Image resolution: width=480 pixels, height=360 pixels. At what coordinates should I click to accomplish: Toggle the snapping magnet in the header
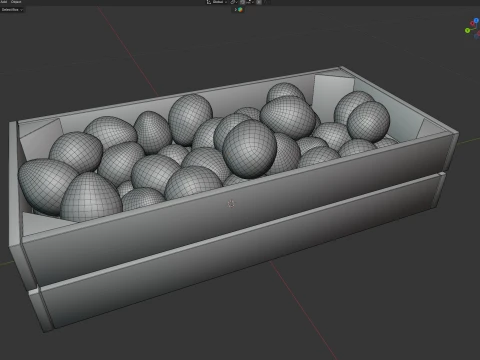point(242,2)
